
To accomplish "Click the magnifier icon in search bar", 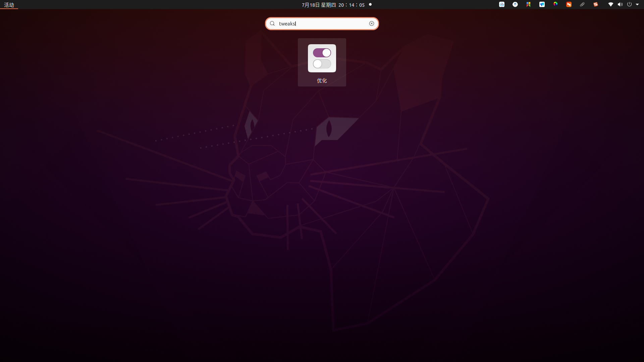I will [272, 23].
